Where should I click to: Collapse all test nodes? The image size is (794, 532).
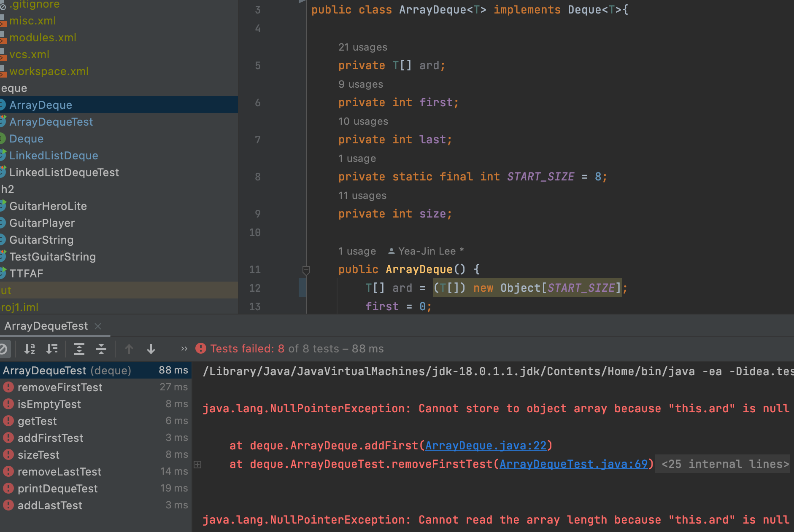click(x=101, y=349)
